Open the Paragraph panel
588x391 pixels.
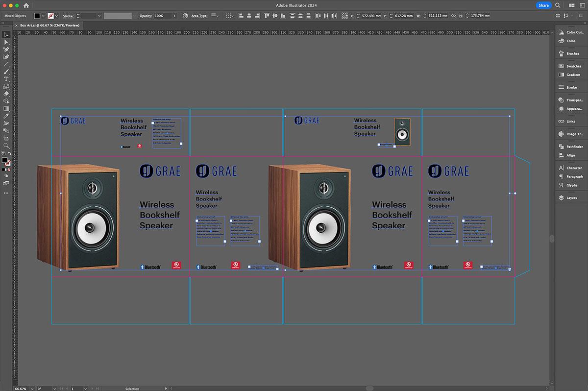pyautogui.click(x=571, y=176)
